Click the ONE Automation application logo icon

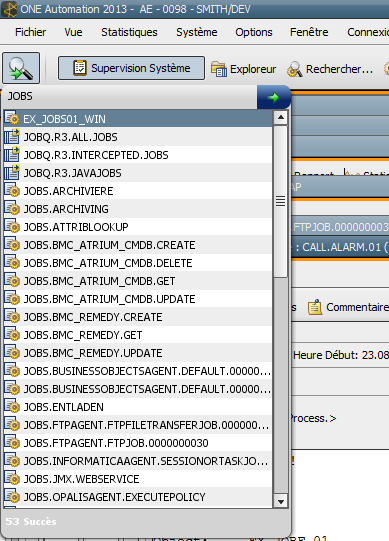pos(9,9)
